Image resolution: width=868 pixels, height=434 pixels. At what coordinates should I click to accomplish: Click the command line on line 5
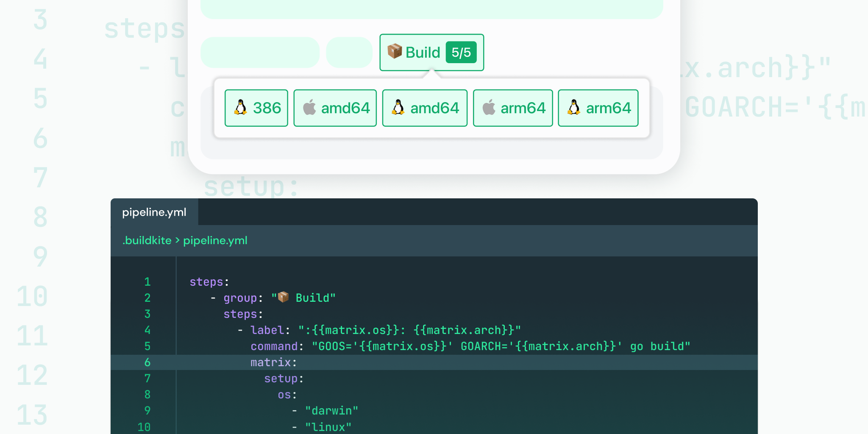[470, 346]
